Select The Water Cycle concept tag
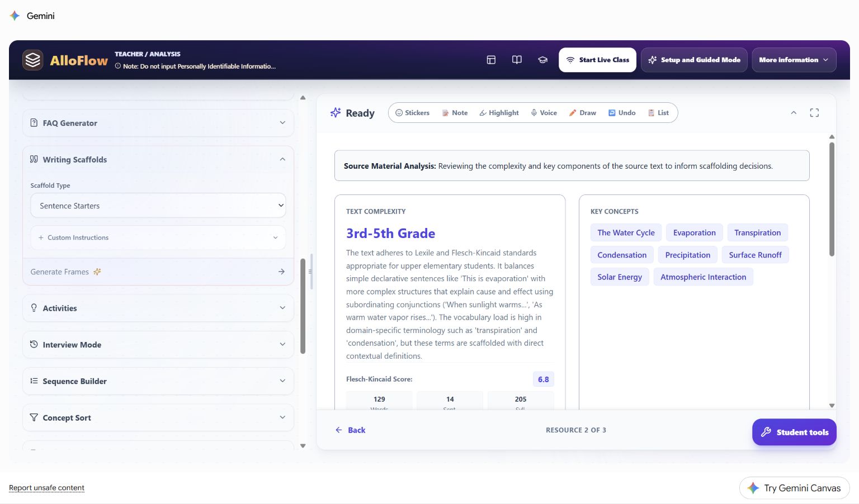This screenshot has width=859, height=504. pos(626,232)
